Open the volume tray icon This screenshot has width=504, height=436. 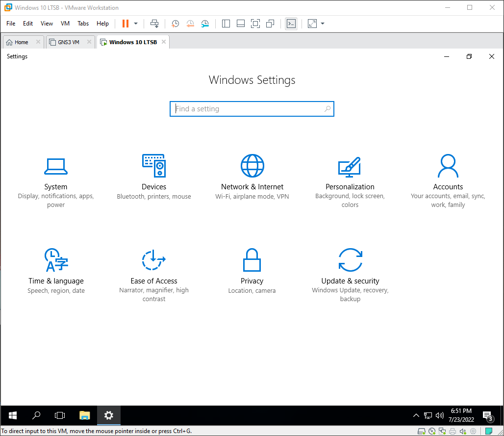click(x=439, y=415)
